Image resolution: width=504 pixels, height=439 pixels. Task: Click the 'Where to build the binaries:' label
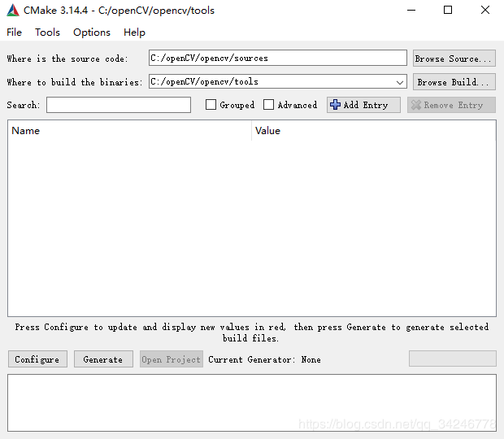(x=74, y=82)
